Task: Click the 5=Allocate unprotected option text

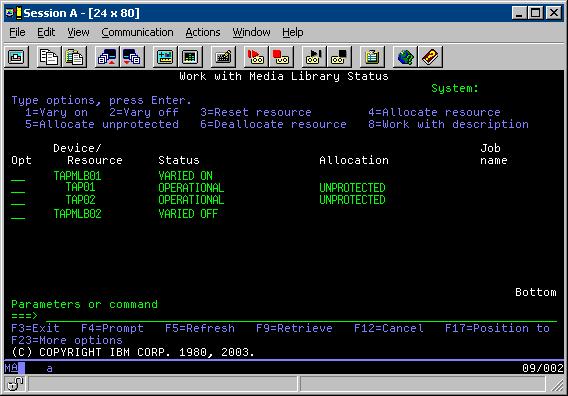Action: pos(102,124)
